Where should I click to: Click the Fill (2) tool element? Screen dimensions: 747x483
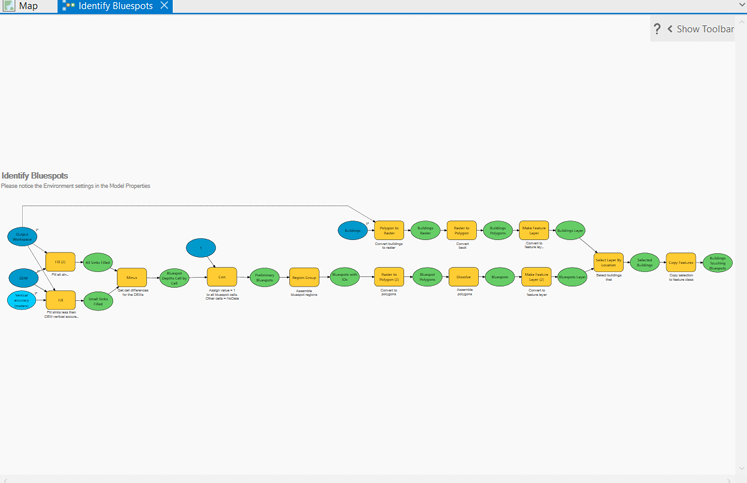pyautogui.click(x=61, y=262)
